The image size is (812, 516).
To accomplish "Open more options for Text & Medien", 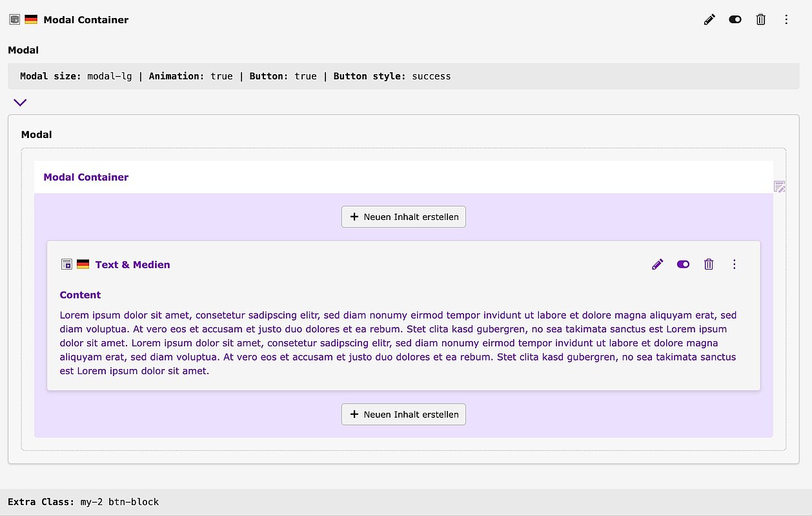I will [x=734, y=264].
